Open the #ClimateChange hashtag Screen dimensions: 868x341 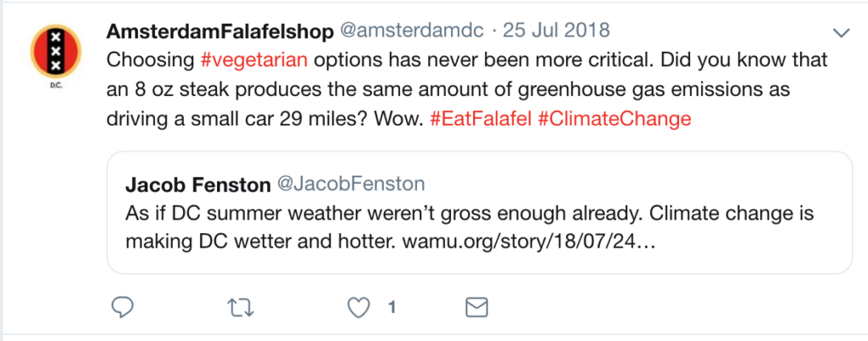point(615,119)
